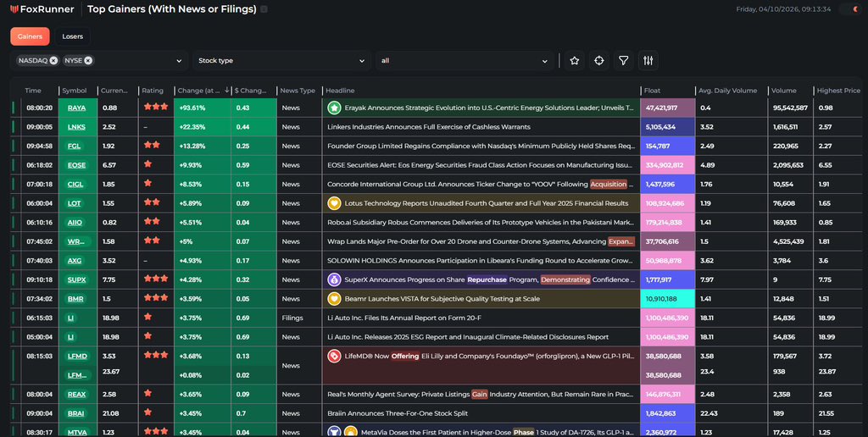
Task: Sort by the Float column header
Action: (x=652, y=91)
